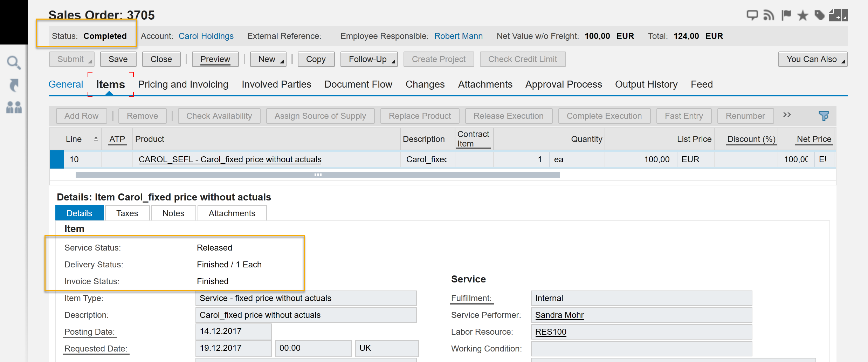Click Create Project button

[x=439, y=59]
